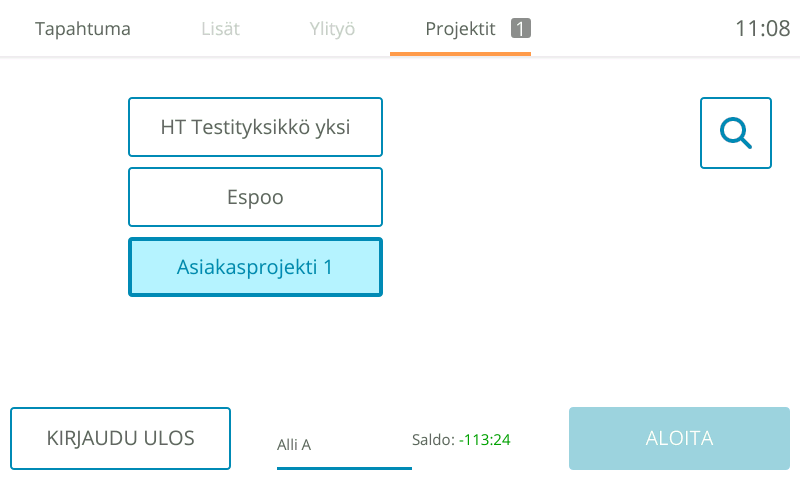
Task: Deselect the highlighted Asiakasprojekti 1 project
Action: point(255,267)
